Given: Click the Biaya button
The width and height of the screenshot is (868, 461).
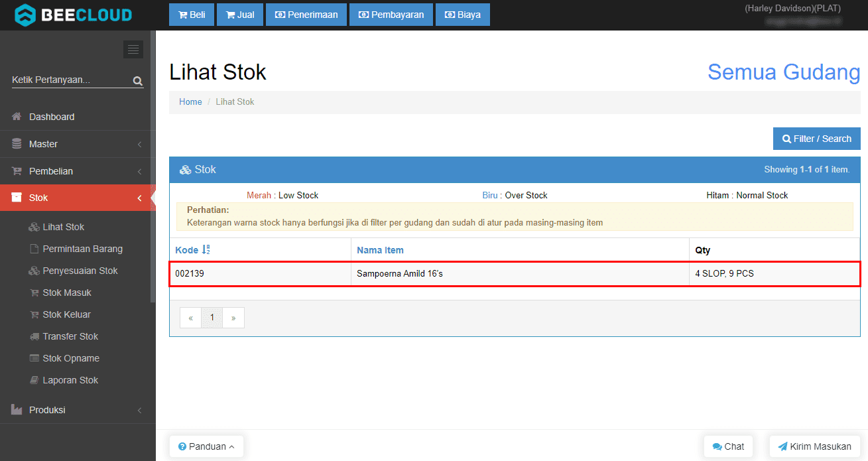Looking at the screenshot, I should point(463,15).
